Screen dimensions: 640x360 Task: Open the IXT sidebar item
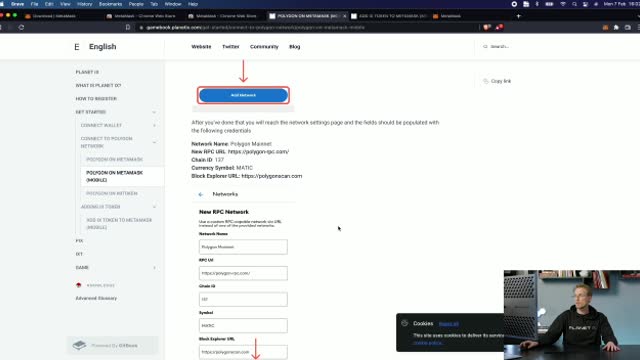tap(79, 254)
